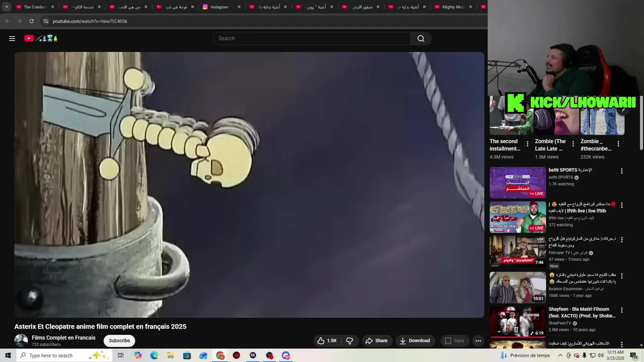644x362 pixels.
Task: Switch to the فرحة في شوا tab
Action: click(175, 7)
